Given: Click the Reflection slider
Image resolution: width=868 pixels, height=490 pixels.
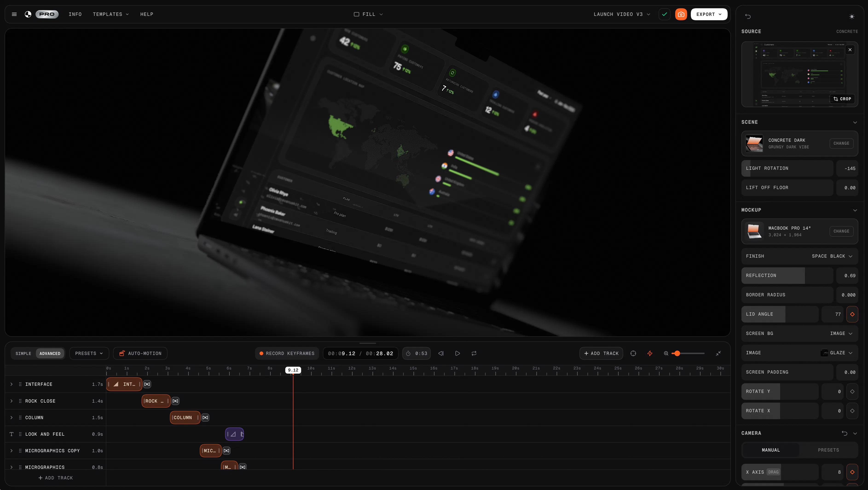Looking at the screenshot, I should (787, 275).
